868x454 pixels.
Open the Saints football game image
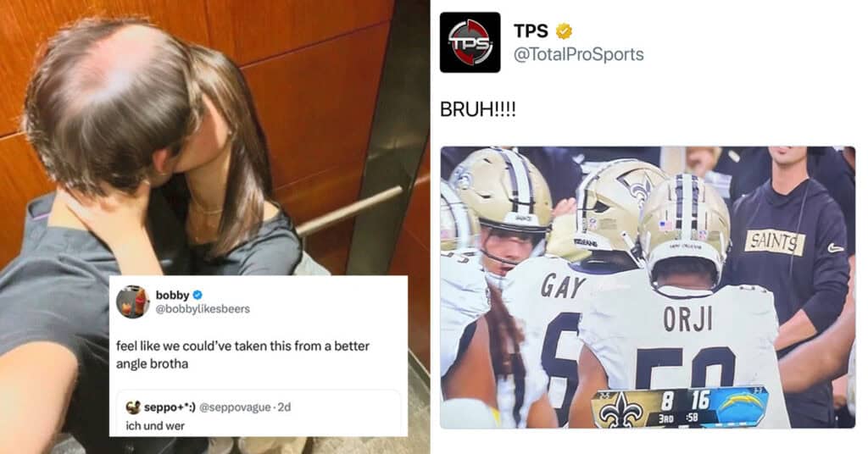pos(648,287)
